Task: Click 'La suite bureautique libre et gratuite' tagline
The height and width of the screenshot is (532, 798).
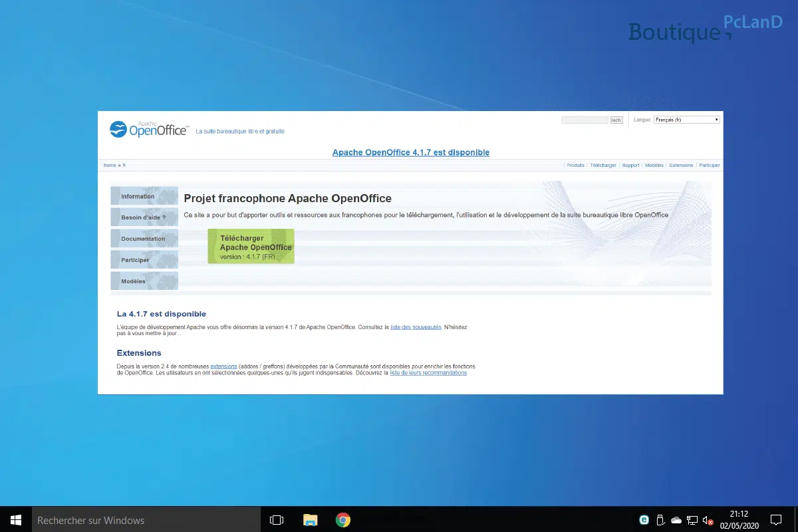Action: (x=240, y=132)
